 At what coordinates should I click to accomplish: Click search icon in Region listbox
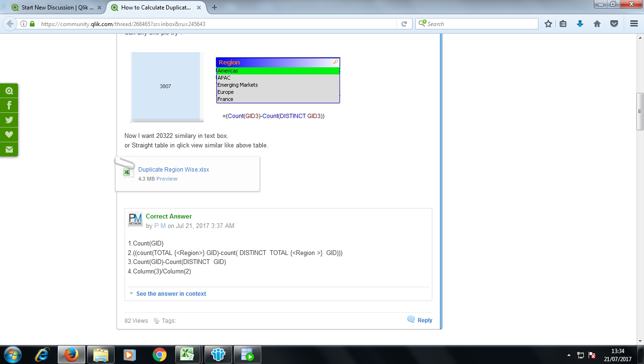click(336, 62)
